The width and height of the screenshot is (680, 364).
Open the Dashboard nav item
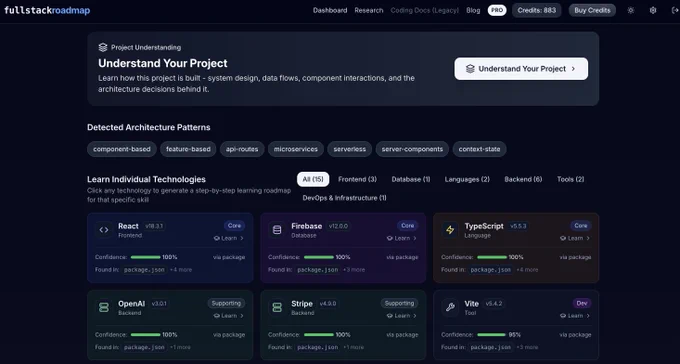[330, 10]
